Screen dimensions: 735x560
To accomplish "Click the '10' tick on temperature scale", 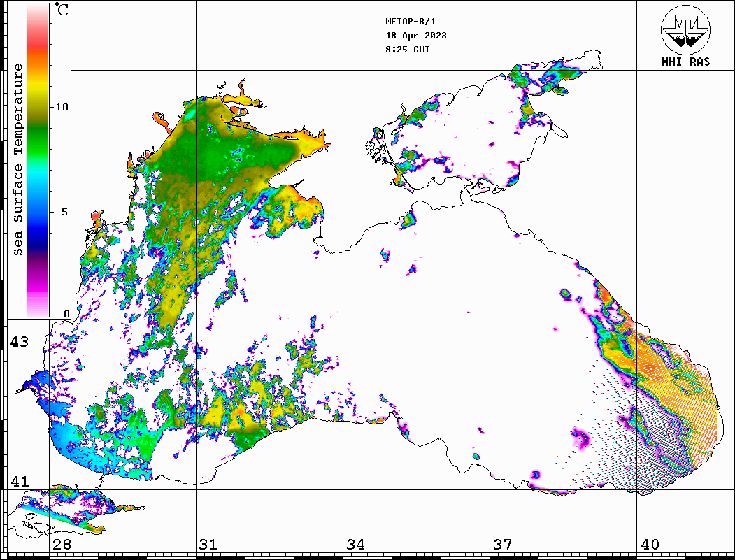I will click(62, 107).
